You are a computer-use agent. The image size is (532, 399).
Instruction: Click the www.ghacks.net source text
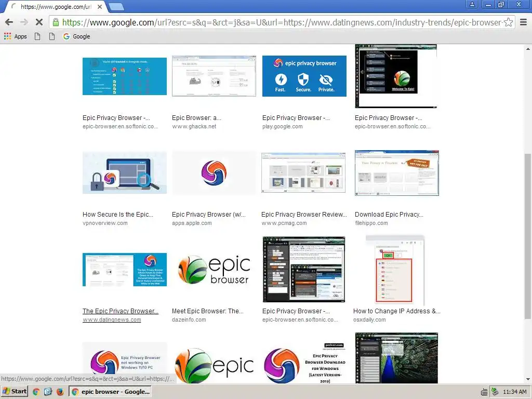point(194,127)
